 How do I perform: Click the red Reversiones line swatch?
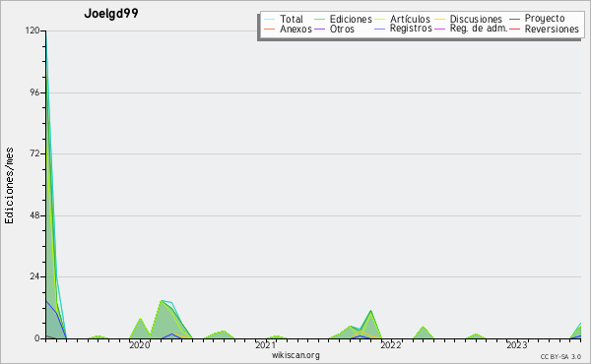514,30
